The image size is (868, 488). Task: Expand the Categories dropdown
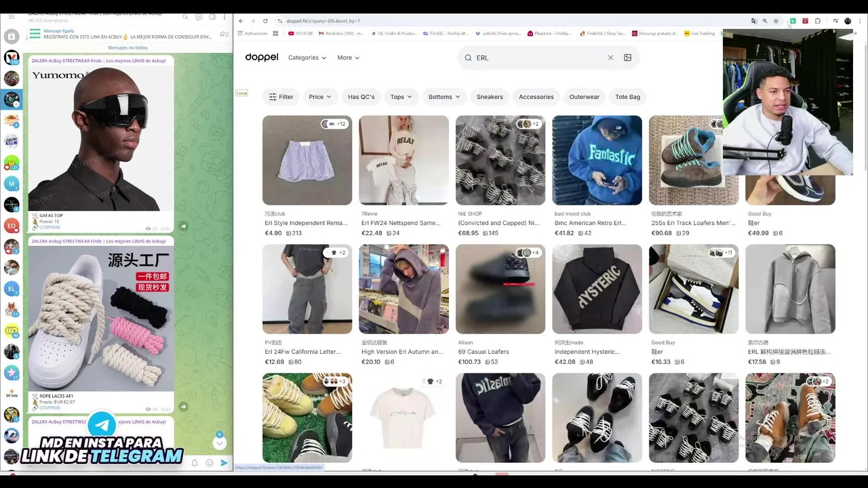tap(307, 58)
